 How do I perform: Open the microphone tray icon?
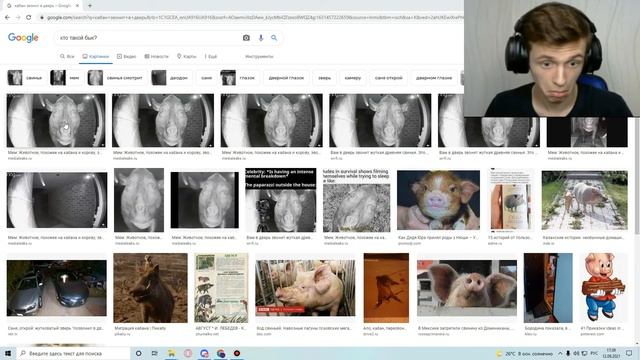click(x=568, y=353)
